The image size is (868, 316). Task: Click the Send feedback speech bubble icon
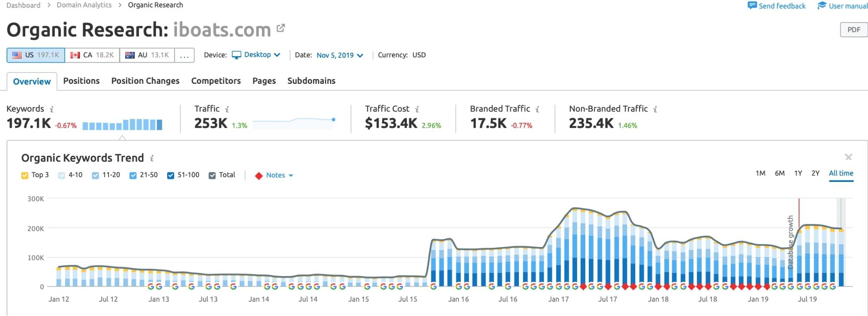coord(752,6)
